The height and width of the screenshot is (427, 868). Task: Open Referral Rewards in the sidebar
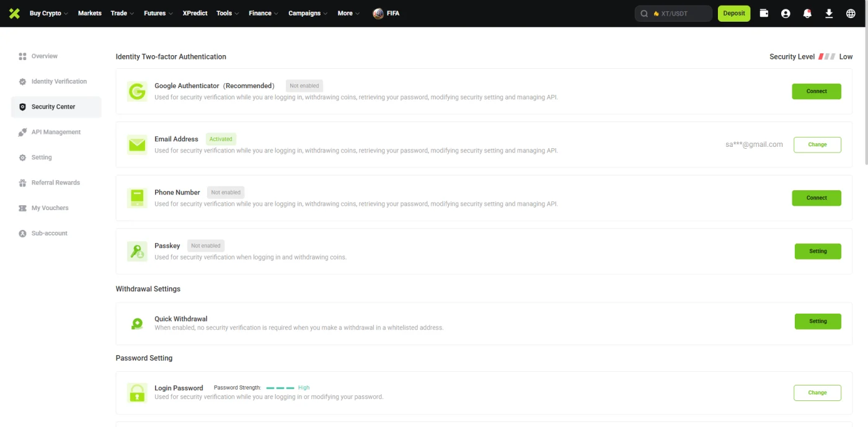tap(56, 183)
